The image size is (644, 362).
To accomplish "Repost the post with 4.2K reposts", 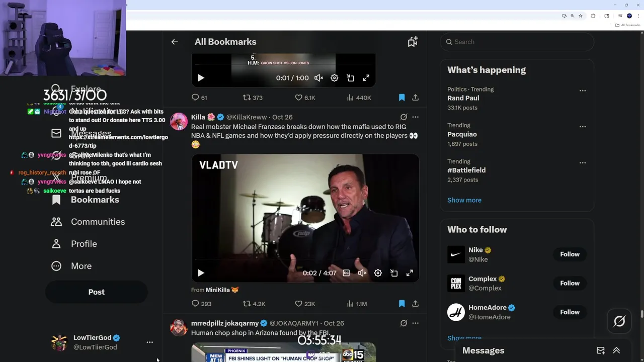I will click(254, 304).
